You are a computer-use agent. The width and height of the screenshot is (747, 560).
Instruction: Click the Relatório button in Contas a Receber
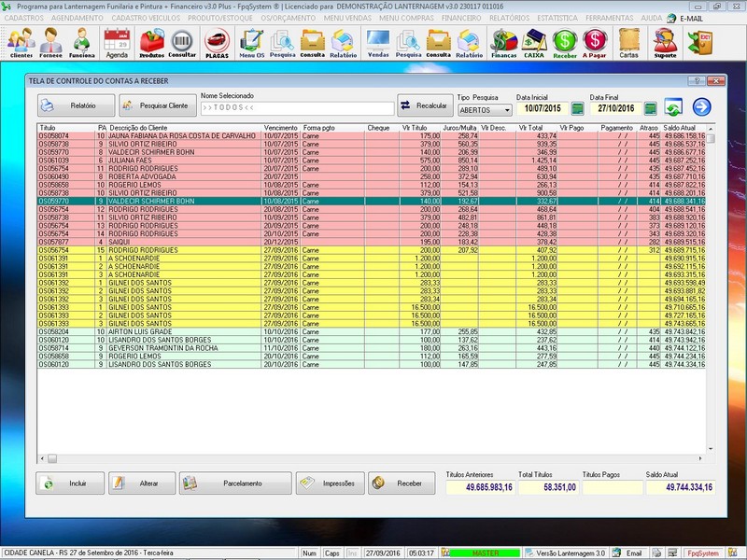[77, 105]
